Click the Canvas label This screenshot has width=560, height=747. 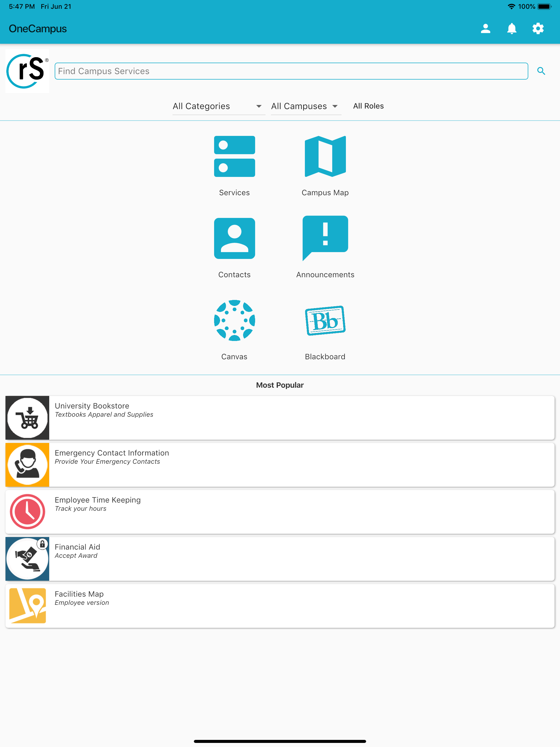click(x=234, y=357)
